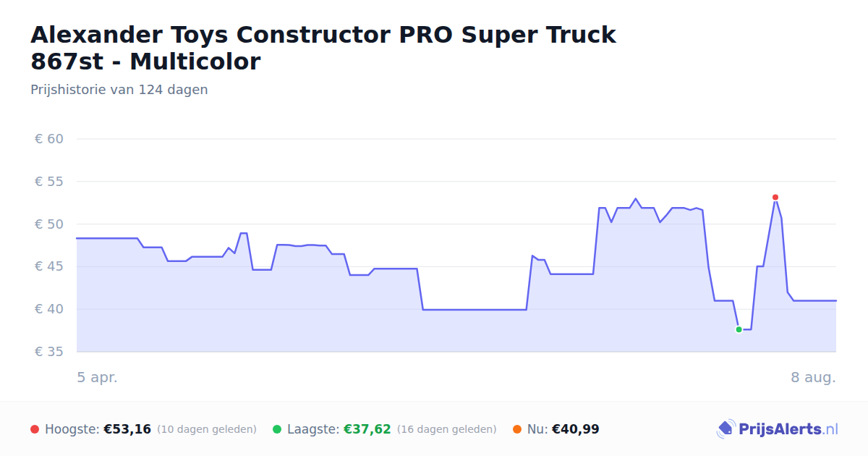Click the orange dot beside Nu legend
This screenshot has height=456, width=868.
[517, 429]
